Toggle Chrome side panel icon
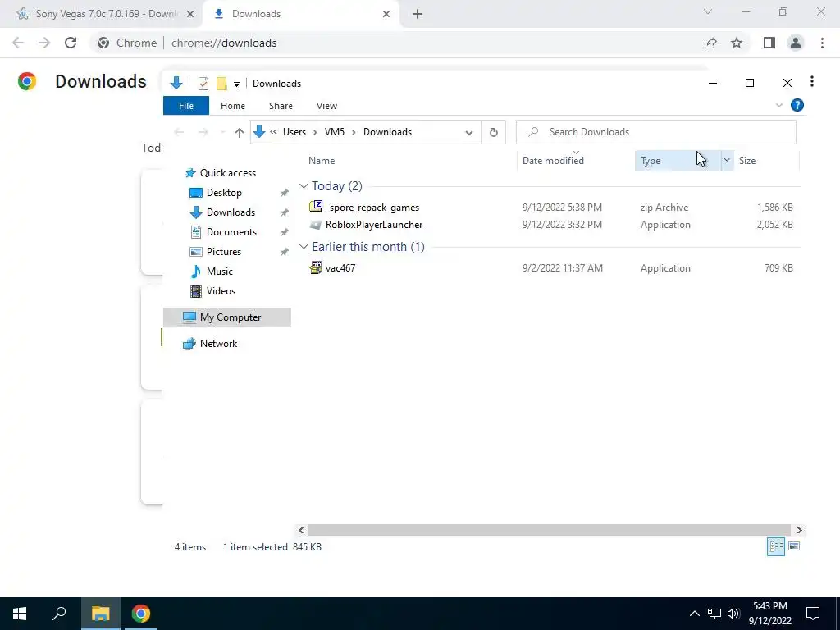Image resolution: width=840 pixels, height=630 pixels. click(x=769, y=43)
